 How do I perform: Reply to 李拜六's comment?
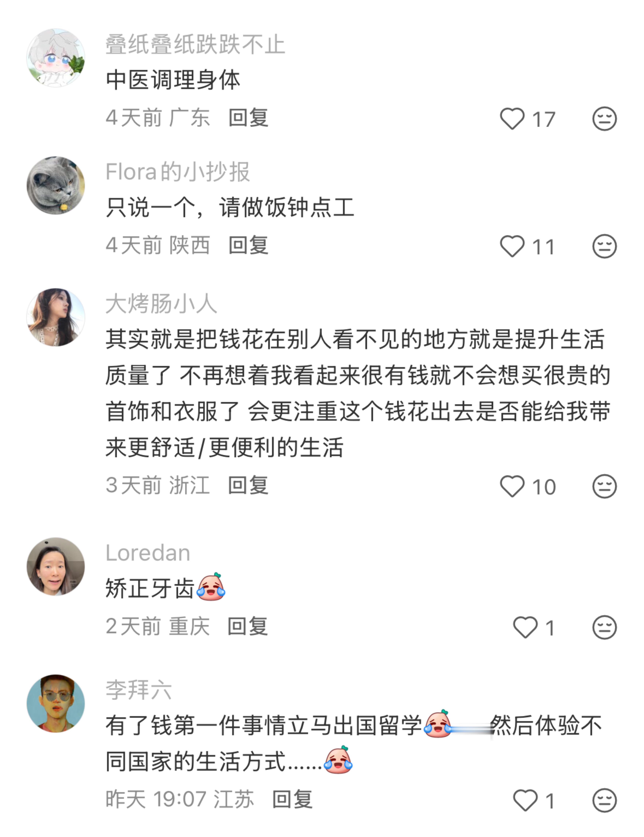coord(292,800)
